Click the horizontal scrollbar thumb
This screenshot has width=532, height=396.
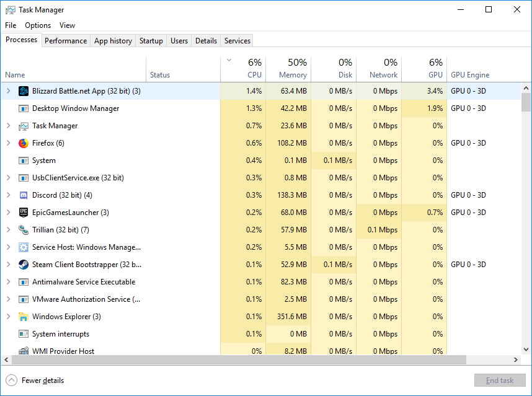click(x=239, y=359)
